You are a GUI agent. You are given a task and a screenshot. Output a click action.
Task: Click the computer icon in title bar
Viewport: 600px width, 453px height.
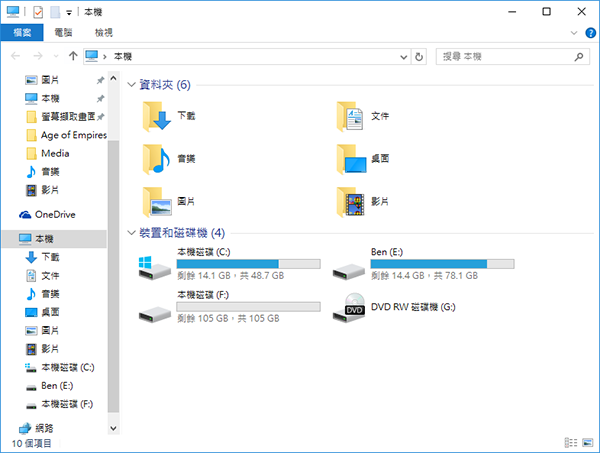point(13,12)
